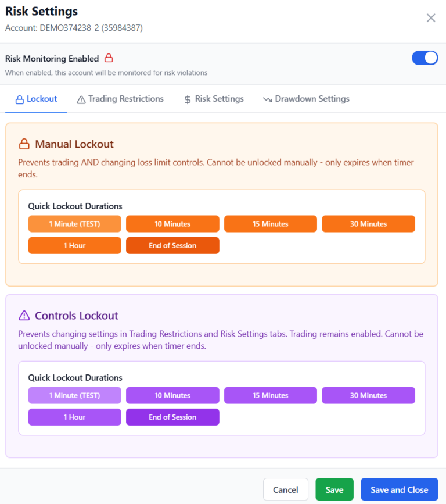Disable the Risk Monitoring toggle switch

tap(425, 58)
